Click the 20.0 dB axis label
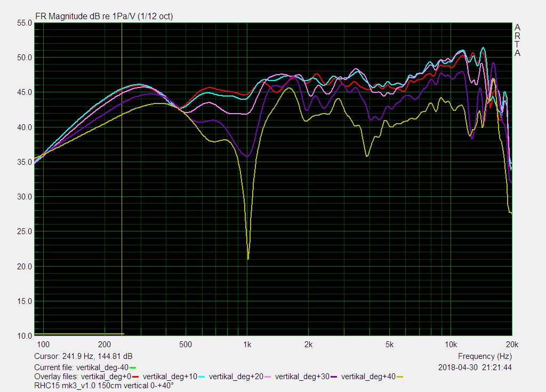Screen dimensions: 546x392 (x=25, y=267)
